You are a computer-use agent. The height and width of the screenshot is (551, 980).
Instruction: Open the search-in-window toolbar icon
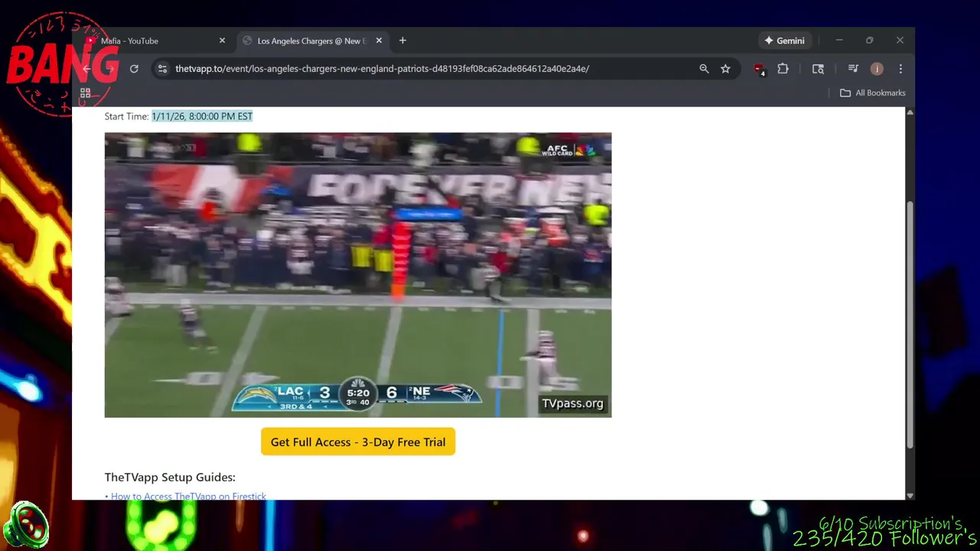[818, 69]
